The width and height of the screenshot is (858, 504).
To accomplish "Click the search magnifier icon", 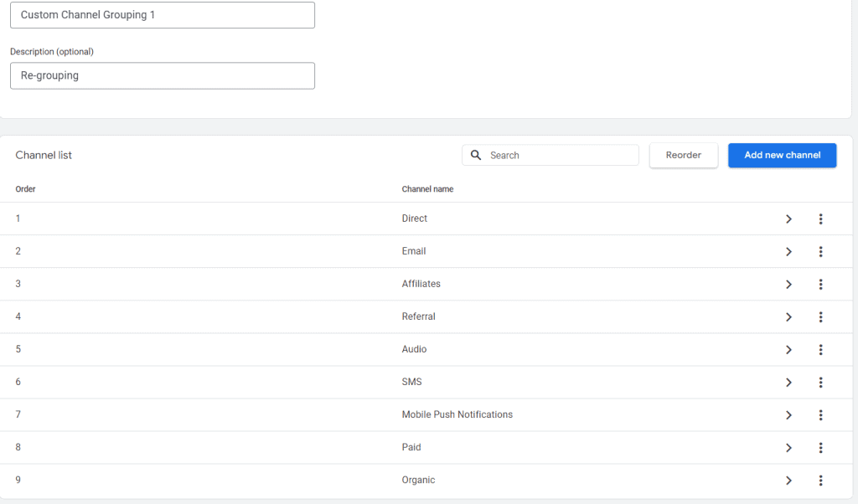I will (476, 155).
